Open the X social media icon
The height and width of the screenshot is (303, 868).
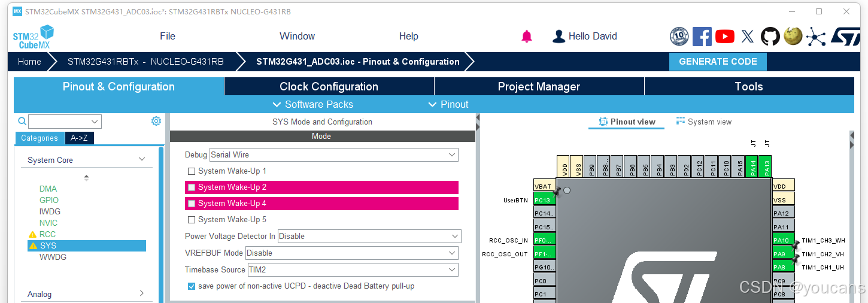(x=747, y=37)
